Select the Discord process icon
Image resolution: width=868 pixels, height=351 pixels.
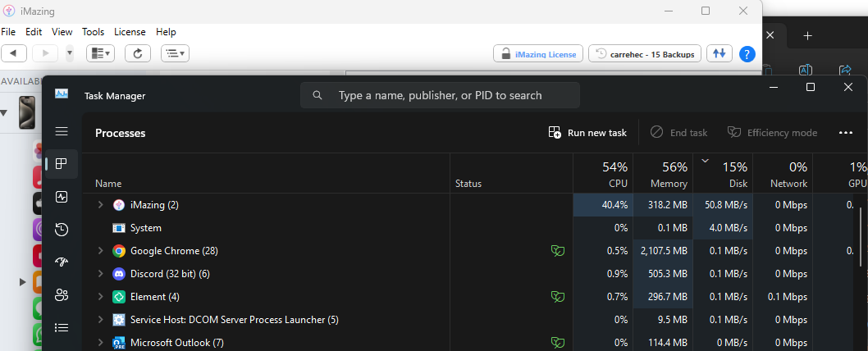(x=118, y=273)
